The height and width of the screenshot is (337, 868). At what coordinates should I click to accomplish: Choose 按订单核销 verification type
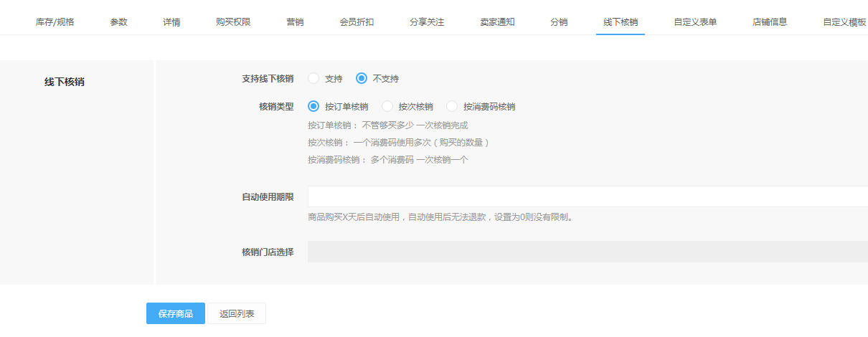point(313,106)
